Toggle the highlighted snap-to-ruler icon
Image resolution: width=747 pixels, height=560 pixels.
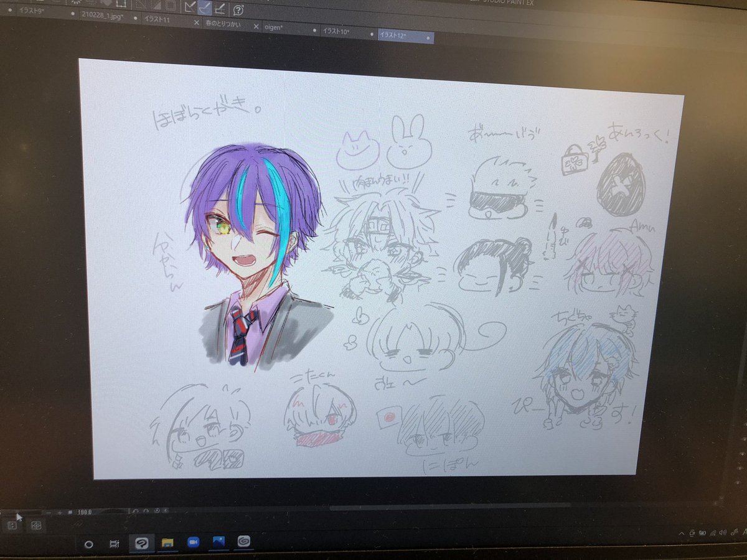click(x=205, y=7)
